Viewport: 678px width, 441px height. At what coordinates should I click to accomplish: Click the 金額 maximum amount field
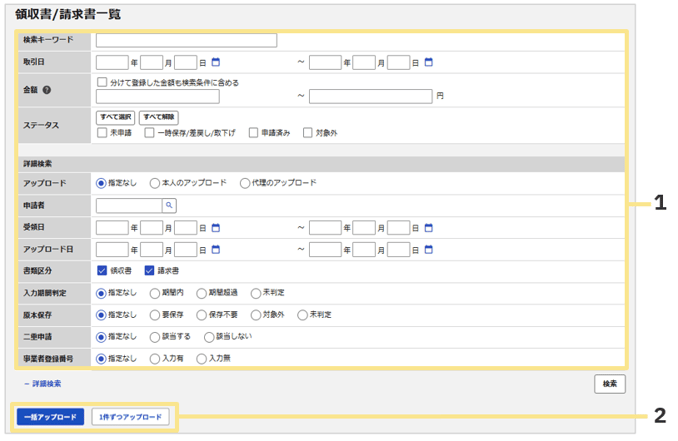coord(371,96)
